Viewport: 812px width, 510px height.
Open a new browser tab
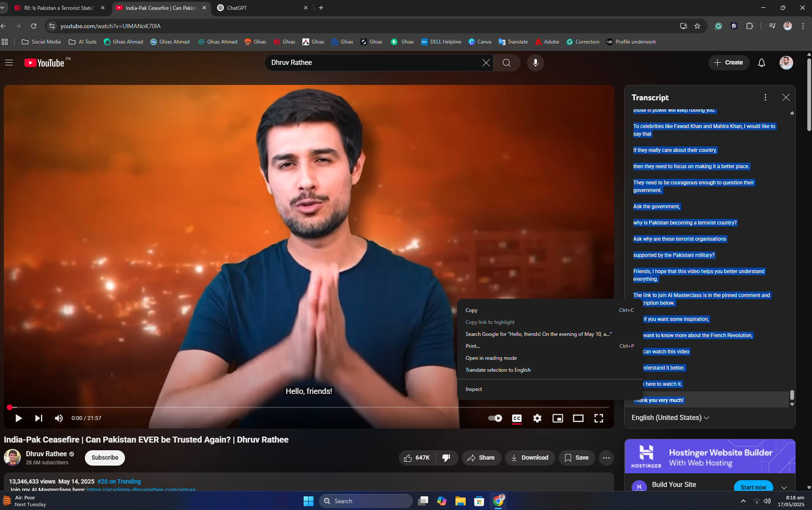321,8
